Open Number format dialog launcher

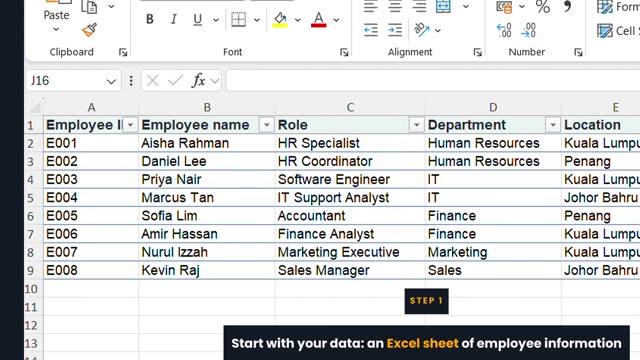point(578,52)
